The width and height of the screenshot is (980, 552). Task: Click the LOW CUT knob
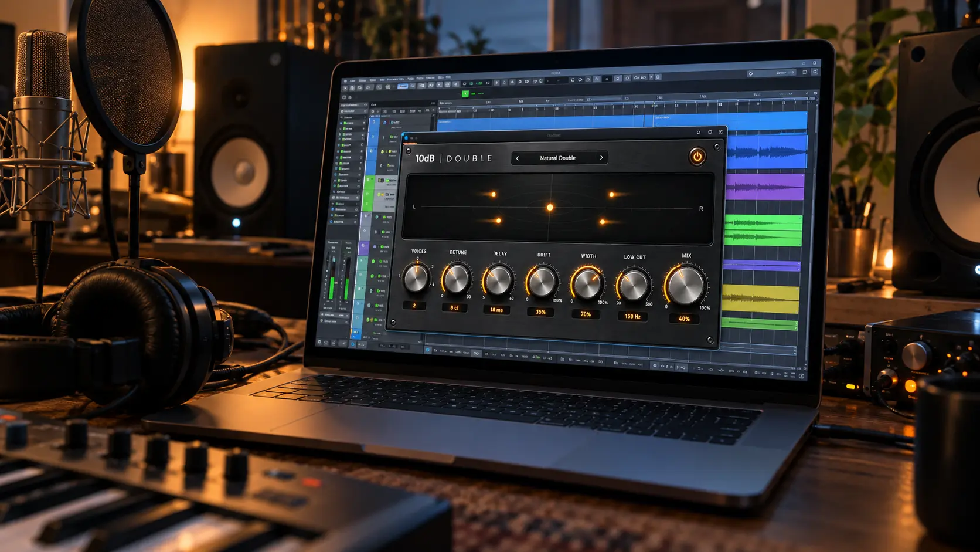634,286
